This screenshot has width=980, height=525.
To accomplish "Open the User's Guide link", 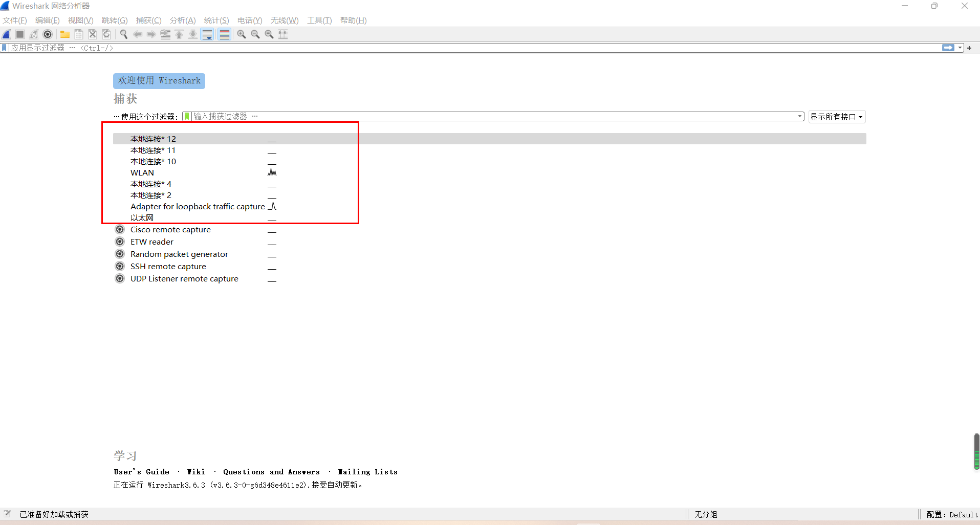I will coord(141,472).
